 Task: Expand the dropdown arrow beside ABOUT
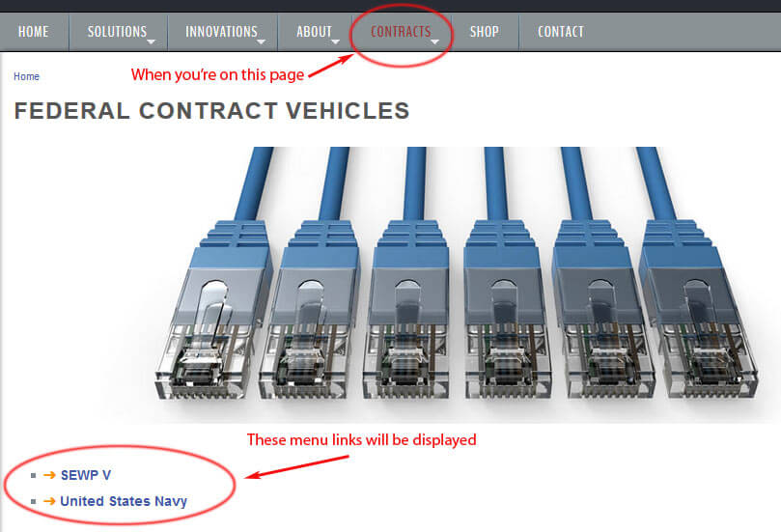tap(335, 42)
